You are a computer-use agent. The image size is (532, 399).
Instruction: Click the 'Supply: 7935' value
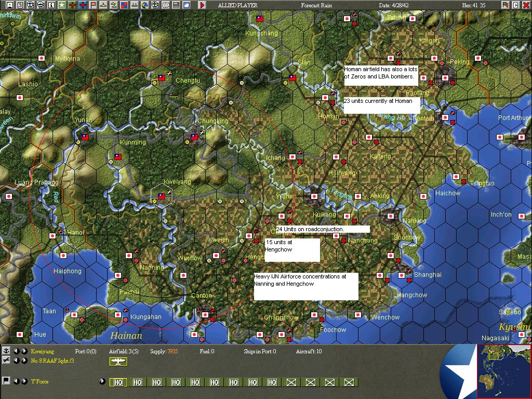(x=164, y=352)
